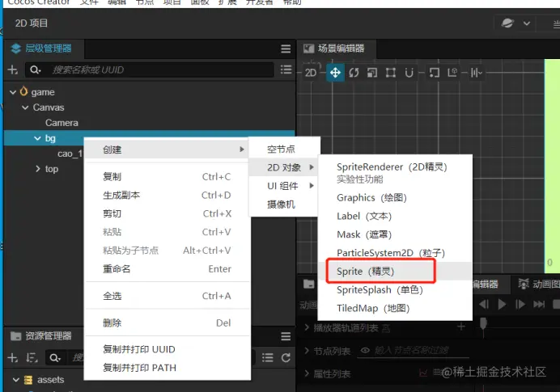Open the 创建 submenu entry

168,150
